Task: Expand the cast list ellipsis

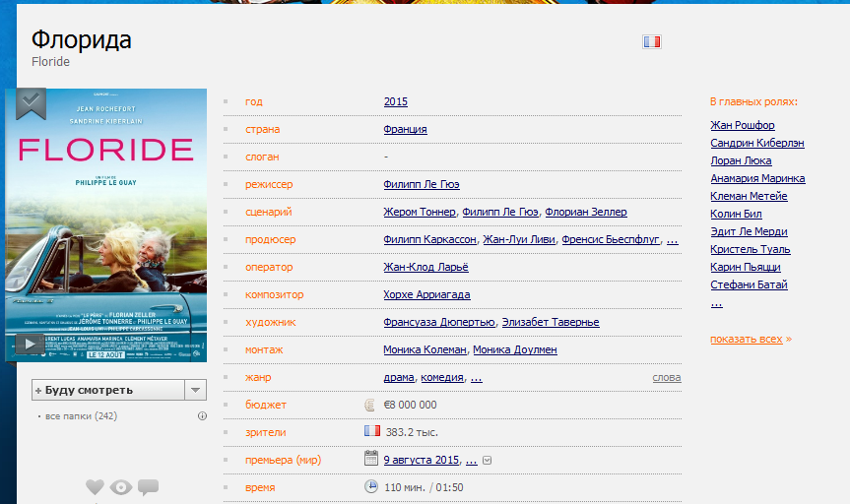Action: click(x=717, y=304)
